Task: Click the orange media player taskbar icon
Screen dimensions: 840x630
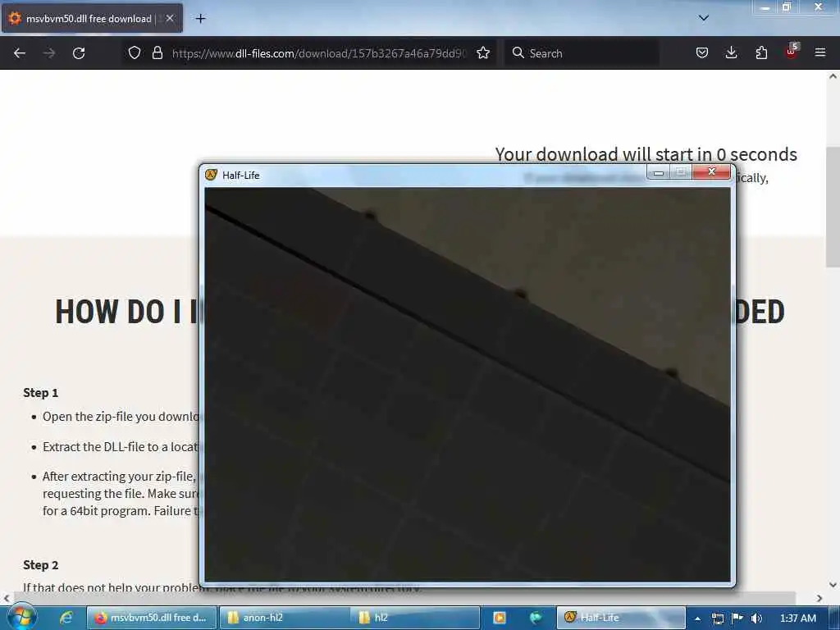Action: click(x=500, y=618)
